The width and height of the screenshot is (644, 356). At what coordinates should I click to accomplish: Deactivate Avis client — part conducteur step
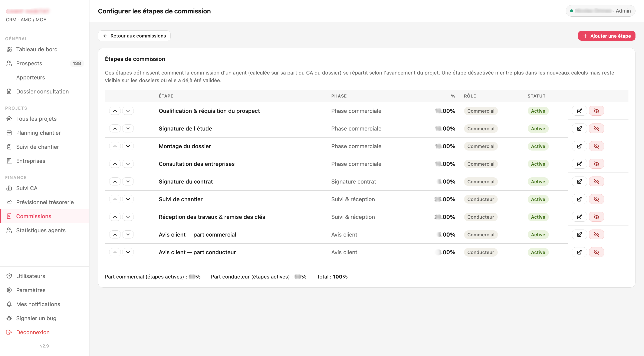tap(596, 252)
